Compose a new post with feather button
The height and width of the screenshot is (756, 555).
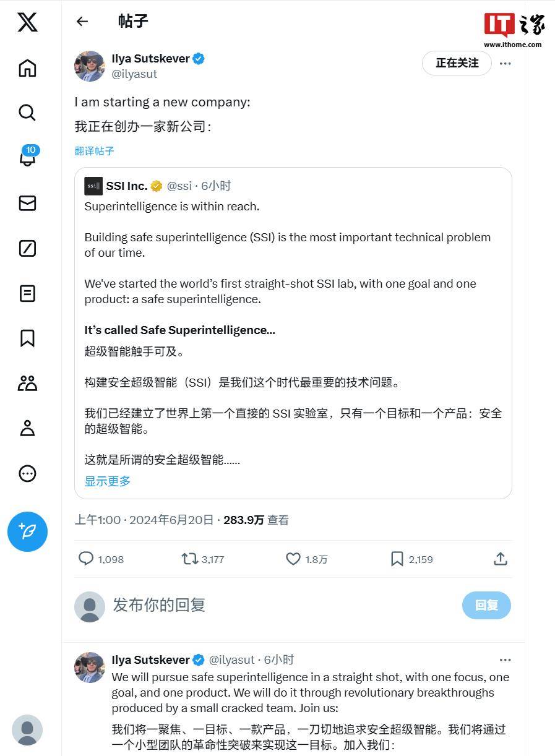pyautogui.click(x=27, y=531)
